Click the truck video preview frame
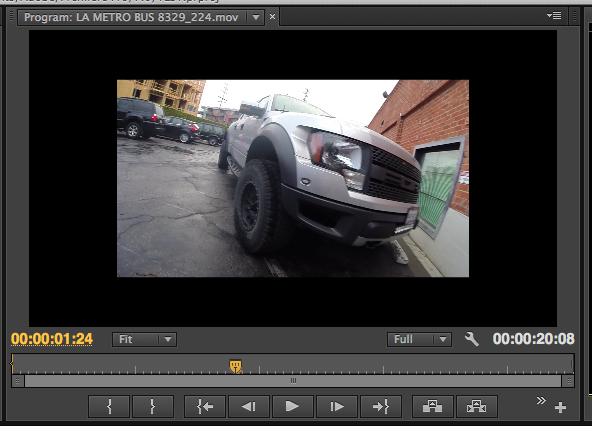 click(x=293, y=178)
